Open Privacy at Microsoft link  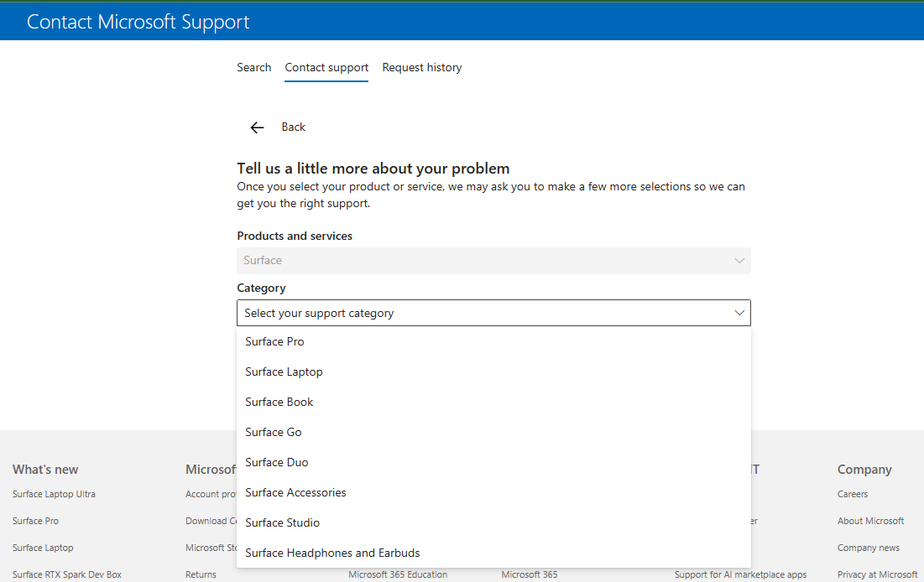coord(878,574)
